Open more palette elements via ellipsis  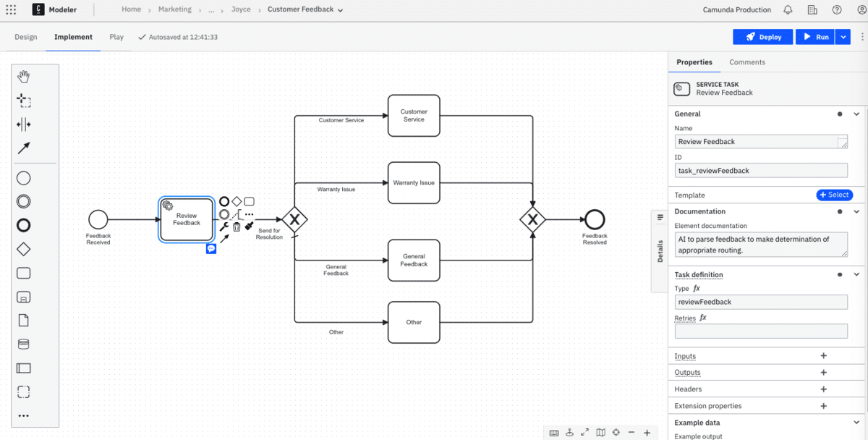[23, 416]
